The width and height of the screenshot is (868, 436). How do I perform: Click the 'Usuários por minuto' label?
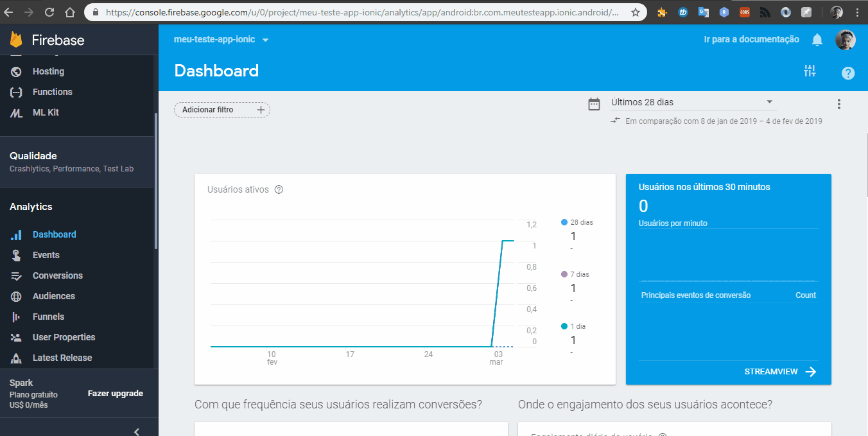pos(673,223)
